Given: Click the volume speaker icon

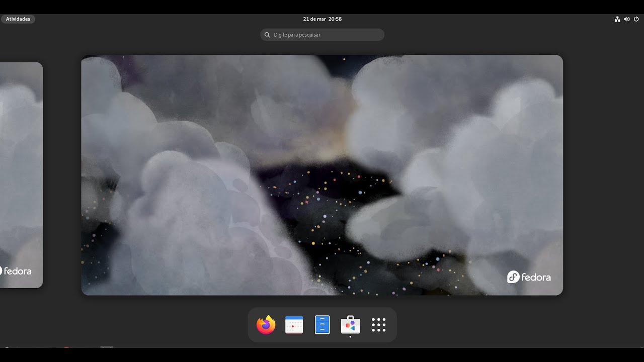Looking at the screenshot, I should 627,19.
